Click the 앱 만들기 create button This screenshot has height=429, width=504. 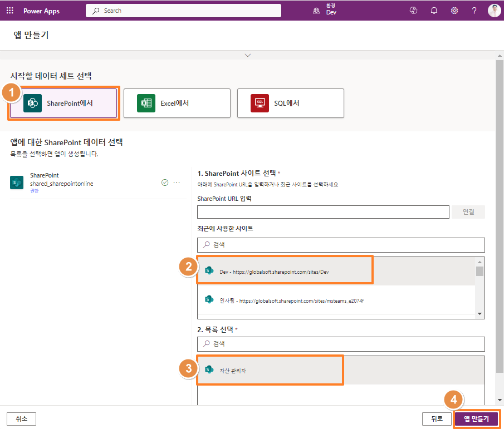pos(476,419)
